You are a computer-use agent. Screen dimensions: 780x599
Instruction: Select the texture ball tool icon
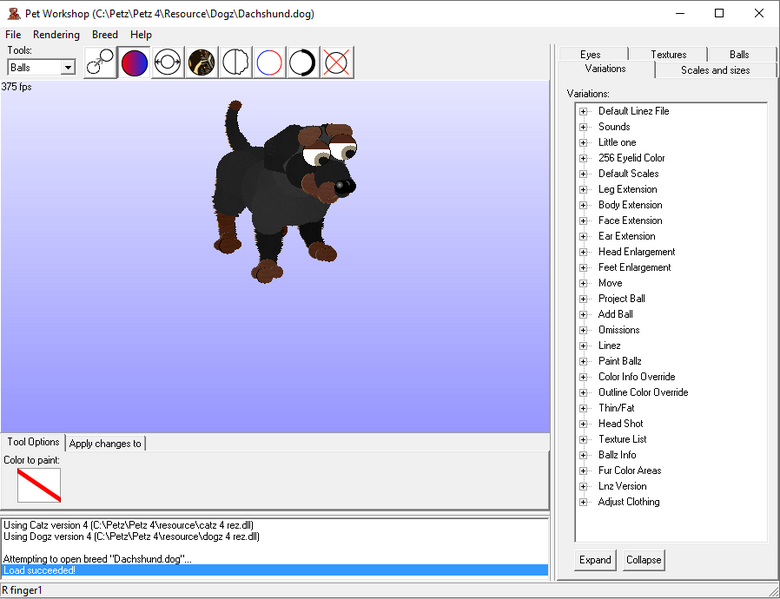(x=201, y=63)
